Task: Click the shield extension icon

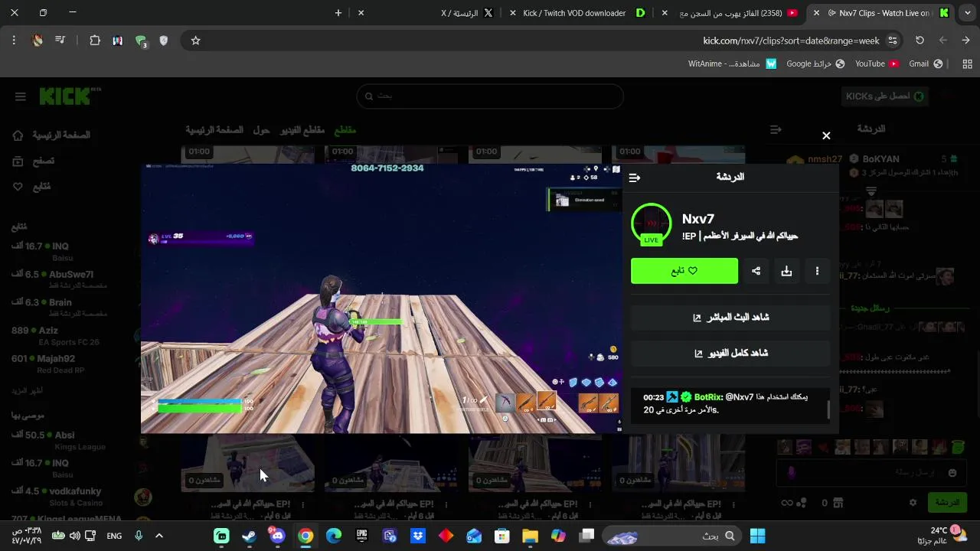Action: (163, 41)
